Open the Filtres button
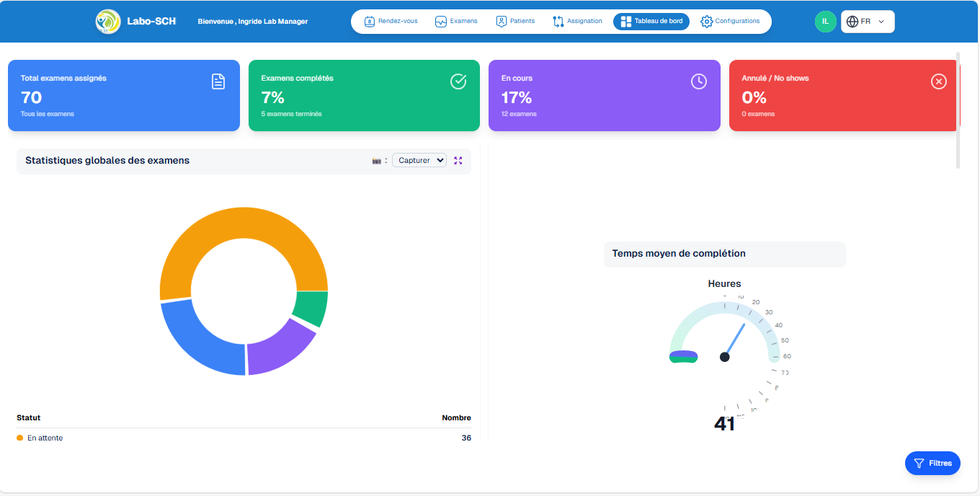The height and width of the screenshot is (496, 980). [x=932, y=463]
